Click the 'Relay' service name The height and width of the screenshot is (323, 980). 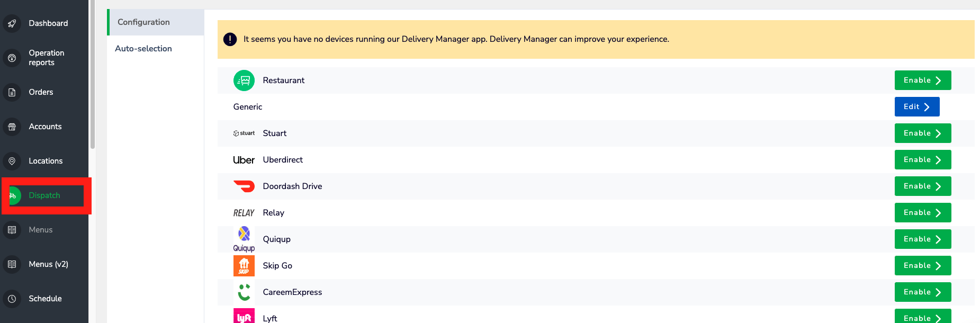point(274,213)
